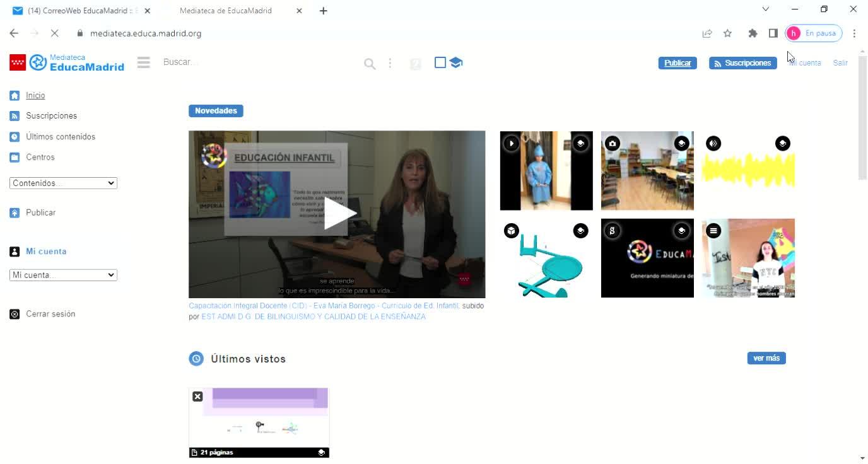
Task: Open the Chrome three-dot menu
Action: (854, 33)
